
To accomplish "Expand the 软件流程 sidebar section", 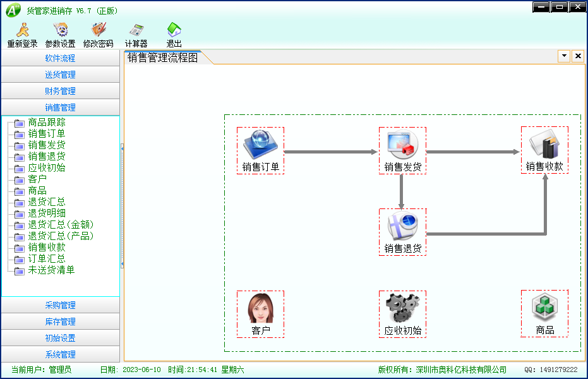I will click(x=61, y=58).
